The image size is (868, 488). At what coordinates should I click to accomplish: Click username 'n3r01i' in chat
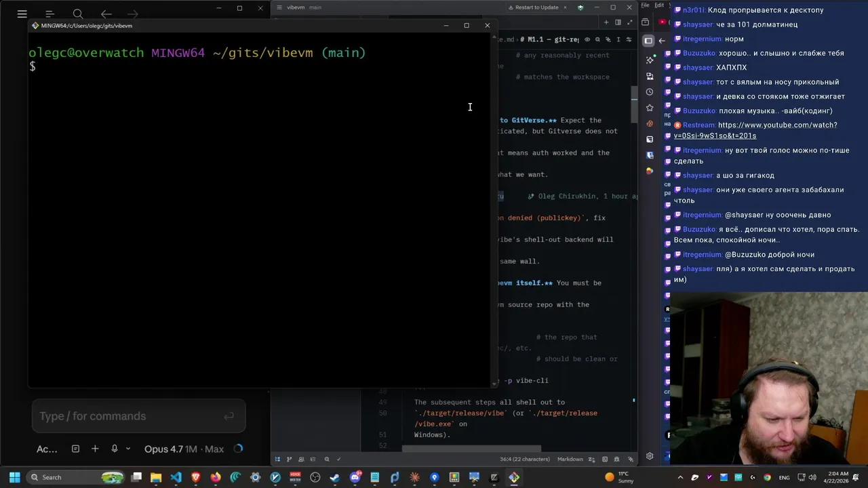click(694, 10)
